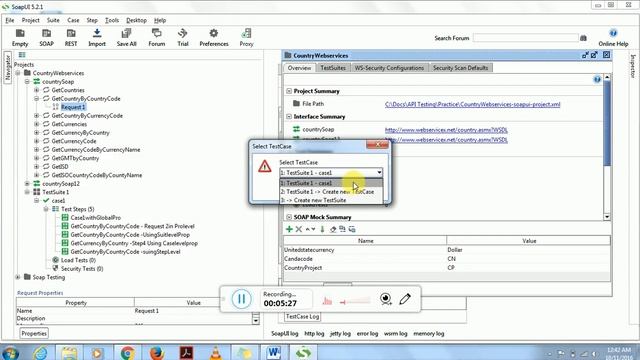The height and width of the screenshot is (360, 640).
Task: Click the search forum icon next to field
Action: click(583, 38)
